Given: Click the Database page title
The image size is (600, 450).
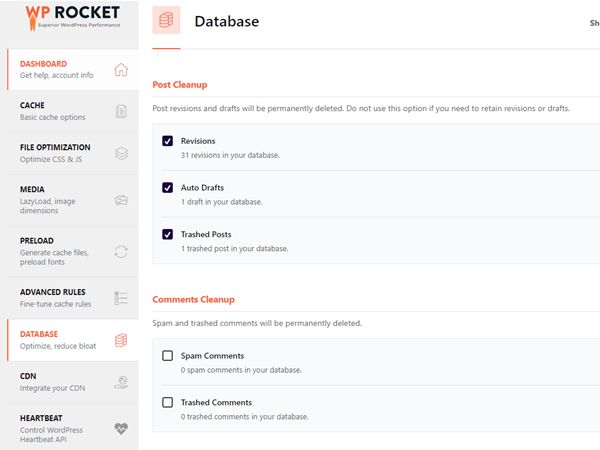Looking at the screenshot, I should click(x=227, y=21).
